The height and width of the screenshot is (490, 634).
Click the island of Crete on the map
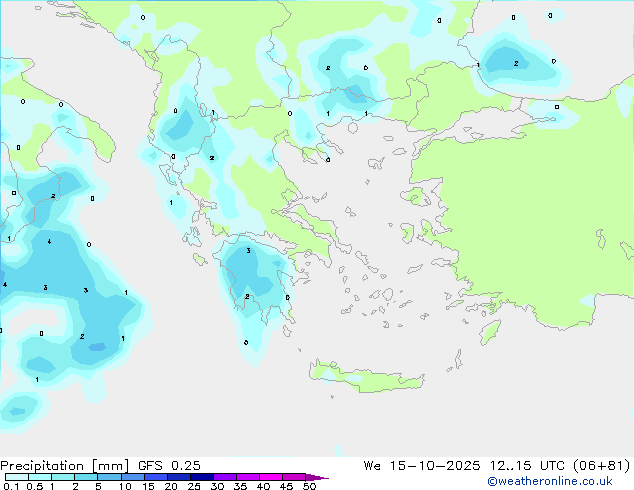pos(366,376)
